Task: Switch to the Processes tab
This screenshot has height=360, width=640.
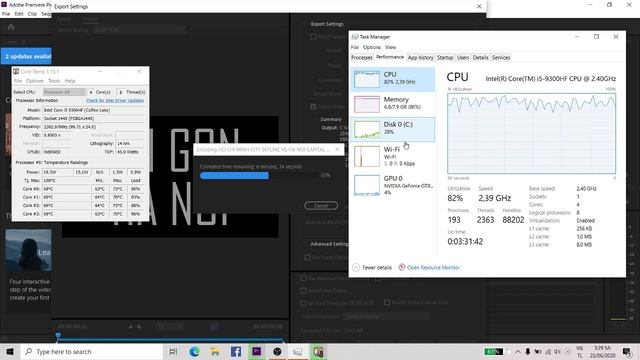Action: tap(362, 58)
